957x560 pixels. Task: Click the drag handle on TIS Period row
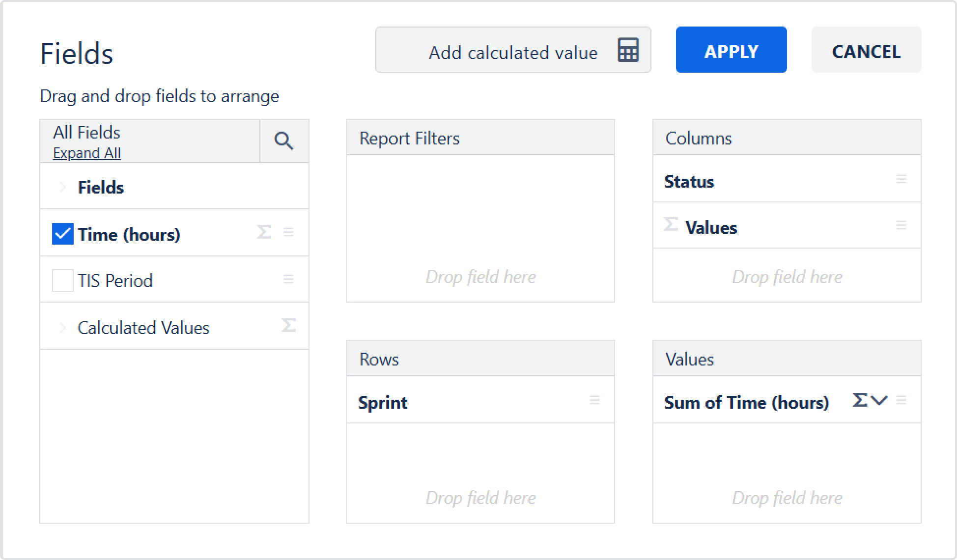point(288,280)
